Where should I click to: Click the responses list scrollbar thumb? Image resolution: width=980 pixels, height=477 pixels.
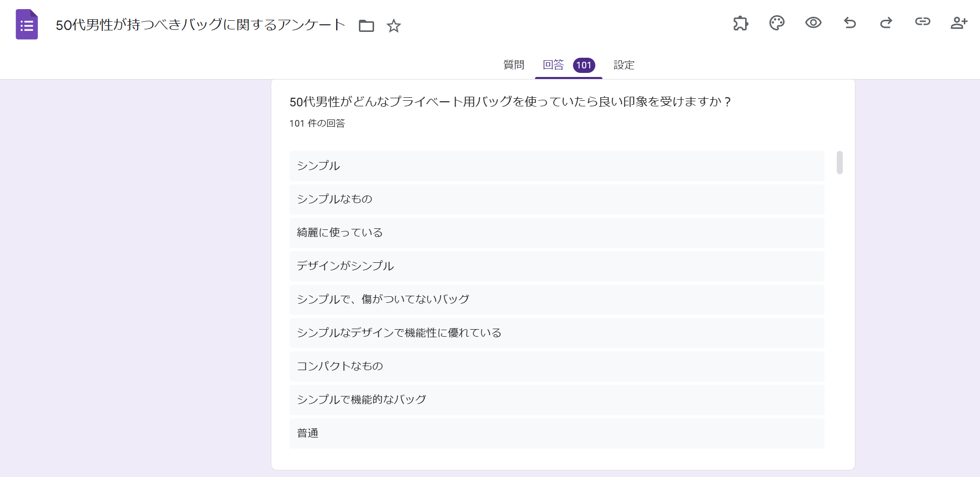840,163
